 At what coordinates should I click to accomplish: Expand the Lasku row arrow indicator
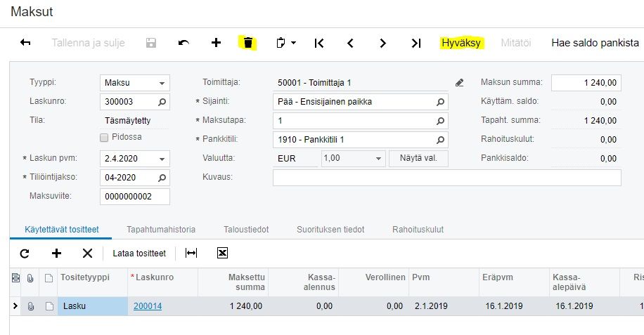[15, 306]
